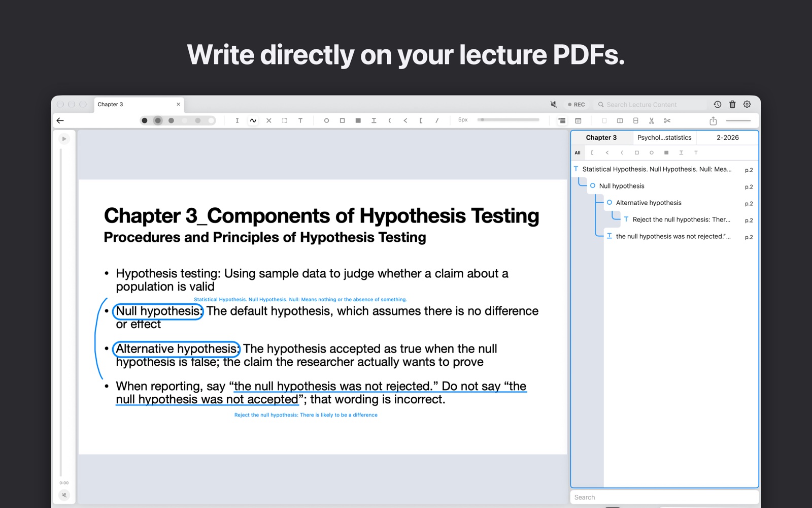The width and height of the screenshot is (812, 508).
Task: Select the freehand squiggle pen tool
Action: click(x=253, y=120)
